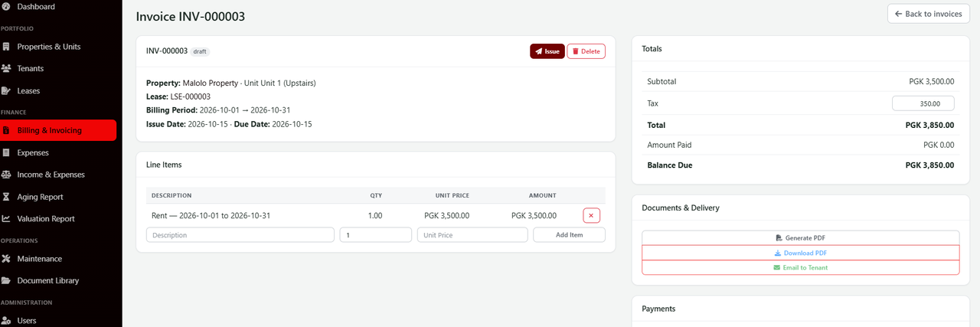The image size is (980, 327).
Task: Open Income & Expenses report
Action: [58, 175]
